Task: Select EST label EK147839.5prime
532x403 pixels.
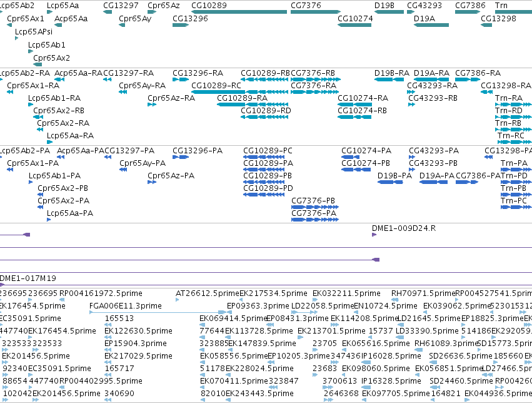Action: pyautogui.click(x=263, y=344)
